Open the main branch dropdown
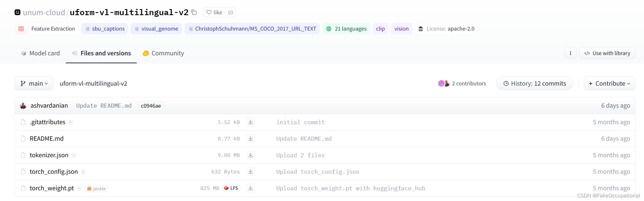644x201 pixels. [x=34, y=83]
